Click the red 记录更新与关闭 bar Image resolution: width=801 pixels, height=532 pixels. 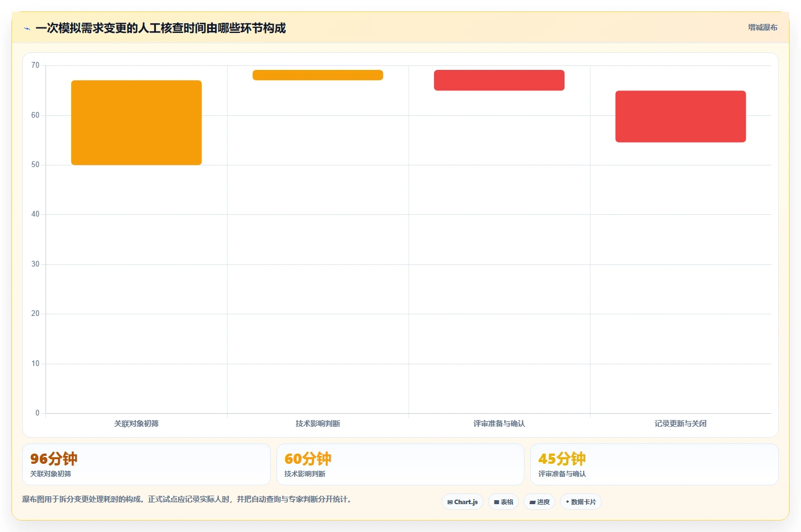tap(680, 117)
